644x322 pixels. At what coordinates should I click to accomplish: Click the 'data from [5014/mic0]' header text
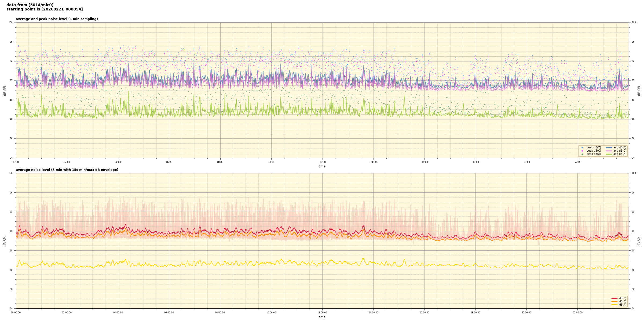(x=30, y=5)
